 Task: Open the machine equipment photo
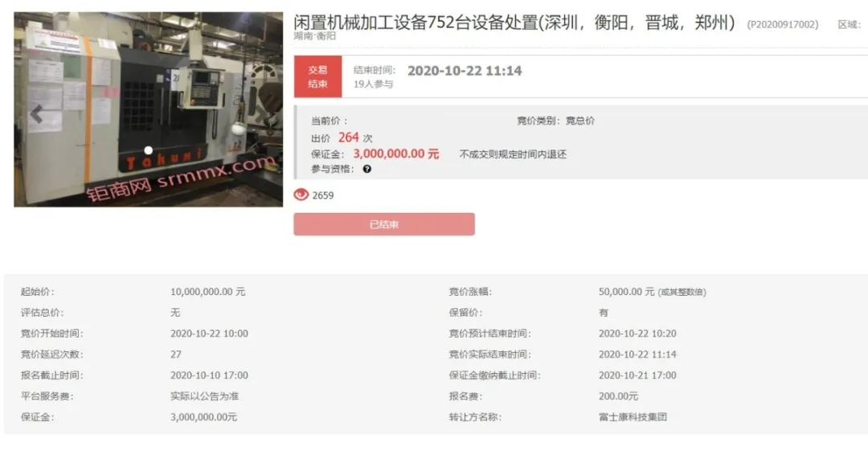coord(149,109)
